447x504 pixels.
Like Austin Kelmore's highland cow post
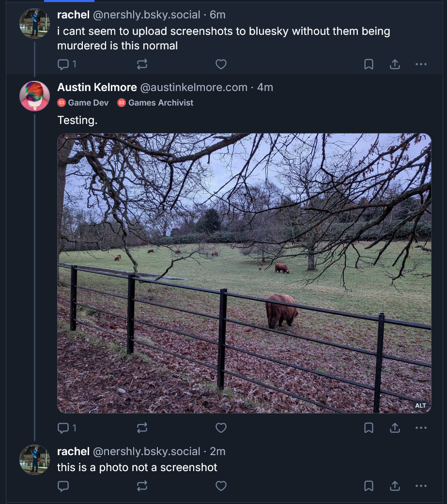tap(221, 428)
